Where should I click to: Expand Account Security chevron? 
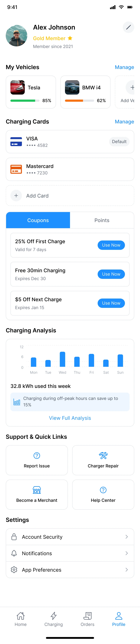point(127,537)
